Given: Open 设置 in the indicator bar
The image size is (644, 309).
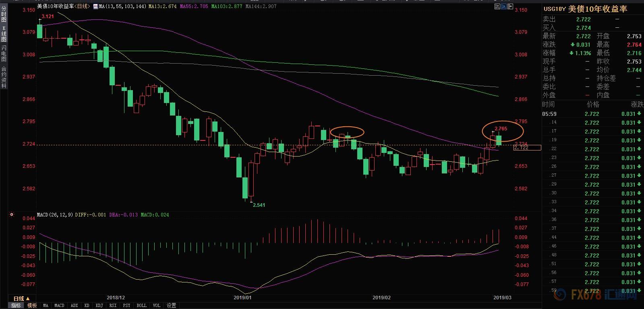Looking at the screenshot, I should coord(172,305).
